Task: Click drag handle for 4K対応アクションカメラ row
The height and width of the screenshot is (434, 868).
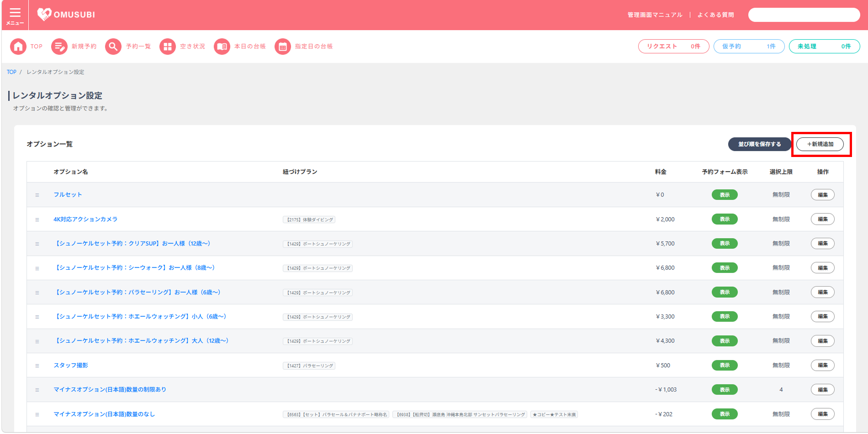Action: pyautogui.click(x=37, y=220)
